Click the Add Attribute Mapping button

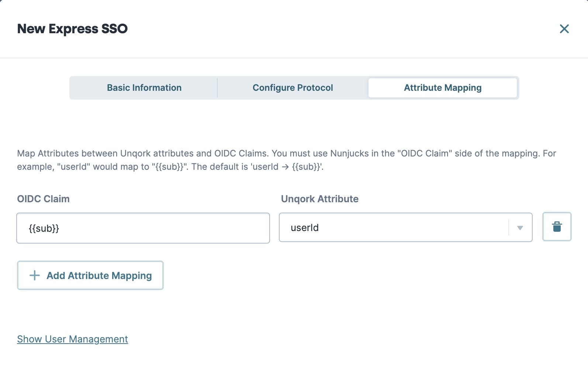[90, 275]
